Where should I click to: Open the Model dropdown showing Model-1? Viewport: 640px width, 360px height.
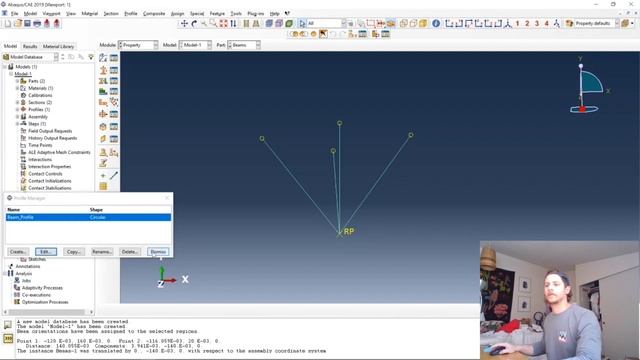(x=196, y=45)
